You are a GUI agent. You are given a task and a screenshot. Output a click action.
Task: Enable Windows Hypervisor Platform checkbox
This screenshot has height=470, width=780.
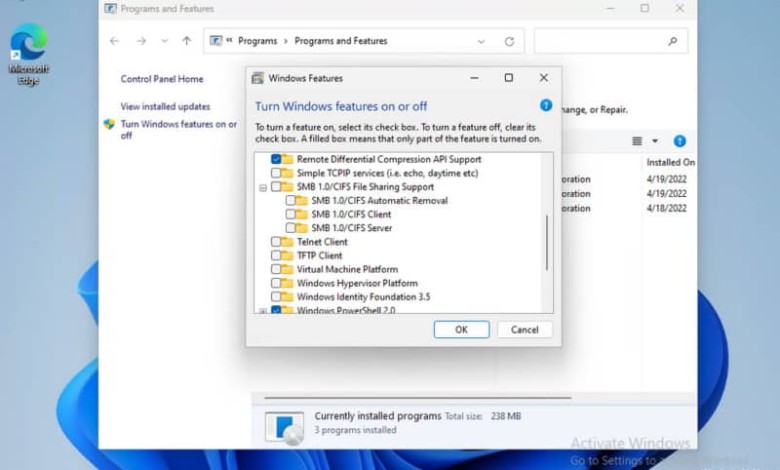(x=276, y=283)
